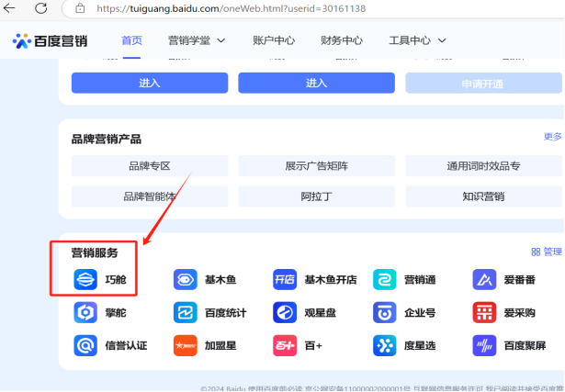This screenshot has width=565, height=392.
Task: Go back with browser back arrow
Action: tap(9, 8)
